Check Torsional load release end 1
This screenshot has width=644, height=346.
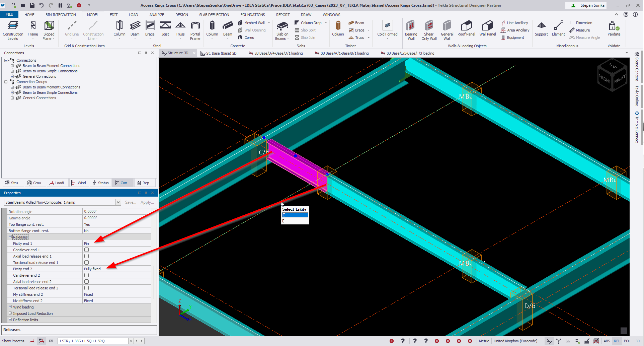click(x=87, y=263)
